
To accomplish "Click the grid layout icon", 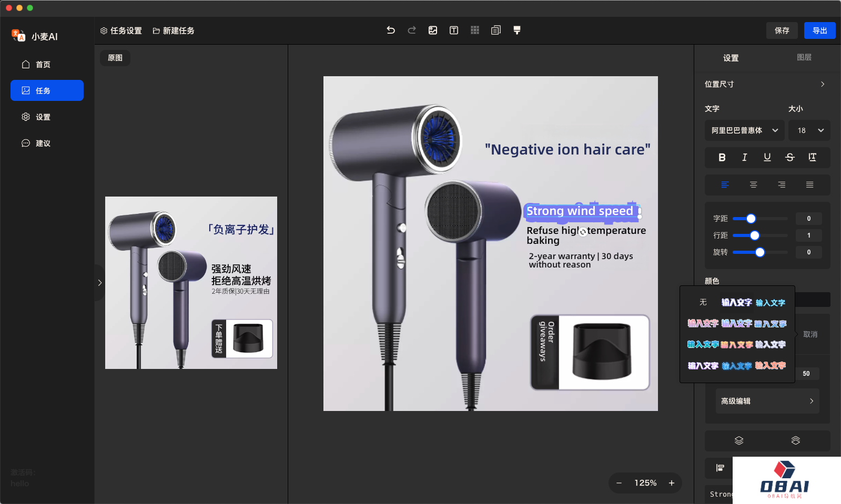I will pos(475,30).
